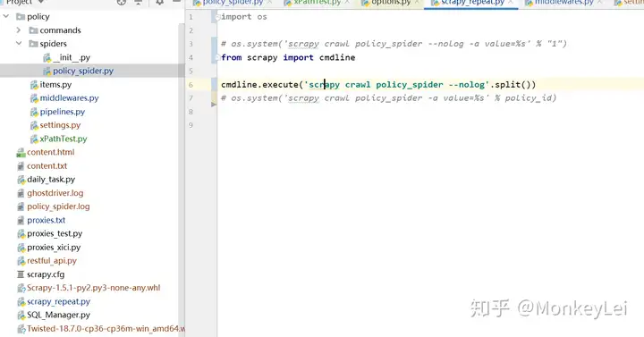The width and height of the screenshot is (644, 337).
Task: Select the policy root folder
Action: tap(33, 17)
